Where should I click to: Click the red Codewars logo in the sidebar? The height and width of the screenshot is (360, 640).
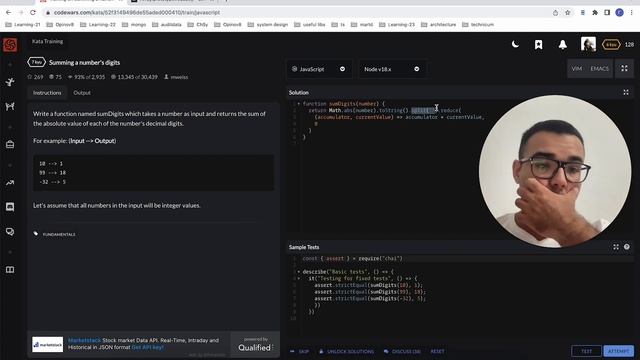coord(10,44)
